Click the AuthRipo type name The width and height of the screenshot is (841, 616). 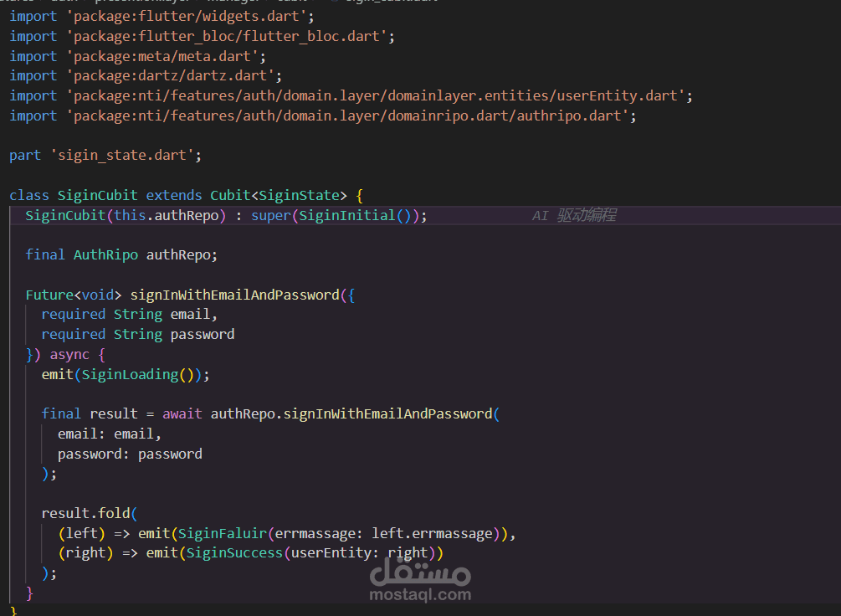pos(105,254)
